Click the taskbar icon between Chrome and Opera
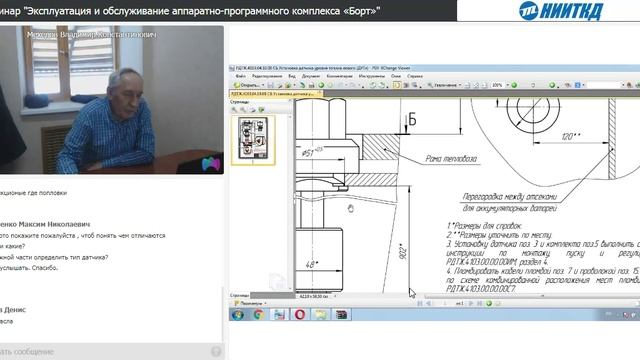This screenshot has width=640, height=360. click(279, 315)
